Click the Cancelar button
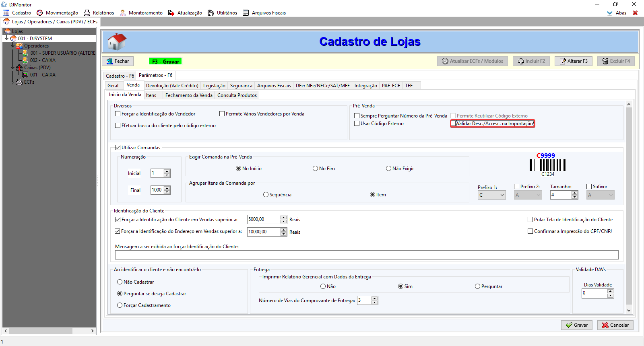Screen dimensions: 644x346 [x=615, y=325]
